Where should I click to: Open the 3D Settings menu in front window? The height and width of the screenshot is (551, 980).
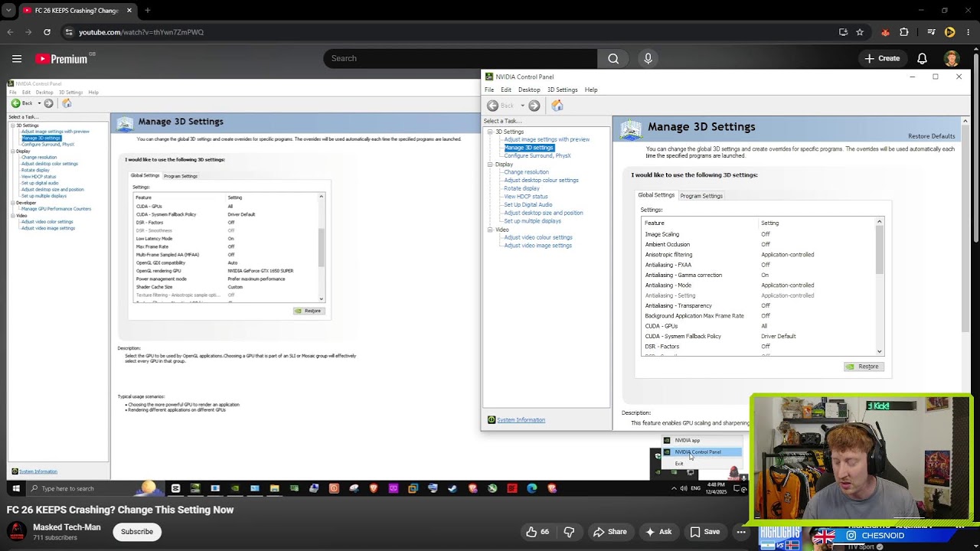(x=562, y=90)
